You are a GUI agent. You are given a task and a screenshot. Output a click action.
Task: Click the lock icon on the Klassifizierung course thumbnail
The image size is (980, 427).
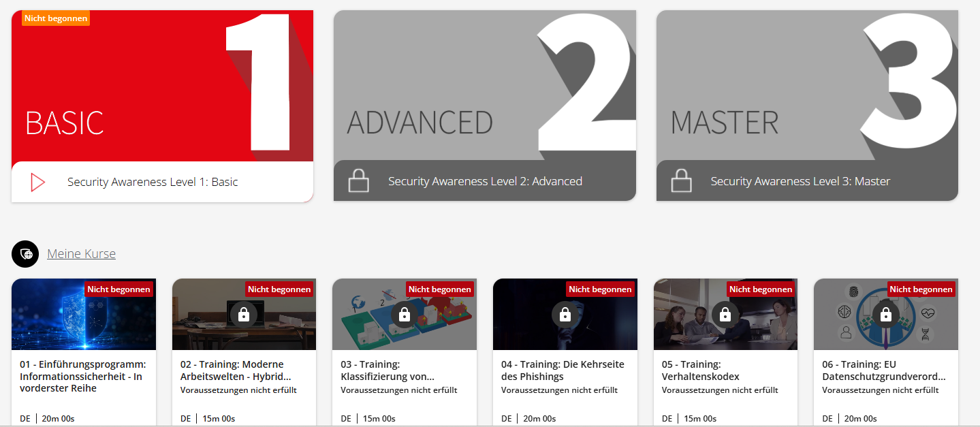point(405,315)
